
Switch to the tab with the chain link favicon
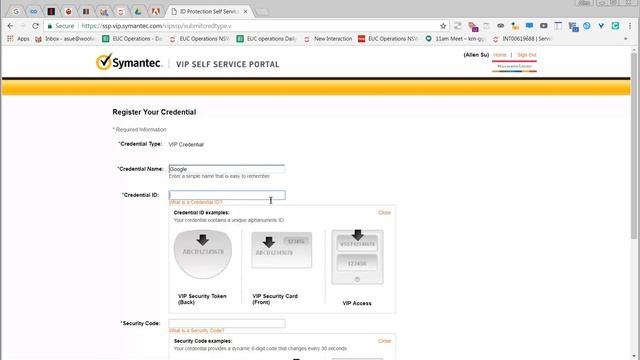click(x=33, y=11)
